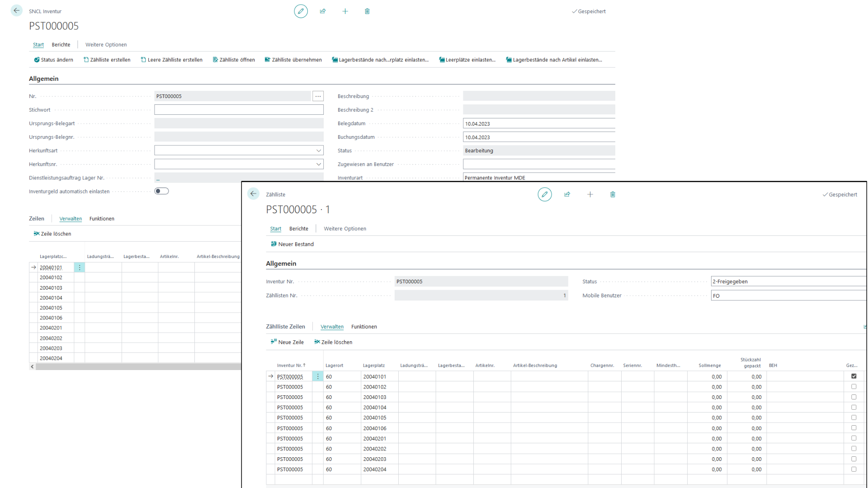
Task: Expand the Herkunftsart dropdown
Action: pyautogui.click(x=318, y=150)
